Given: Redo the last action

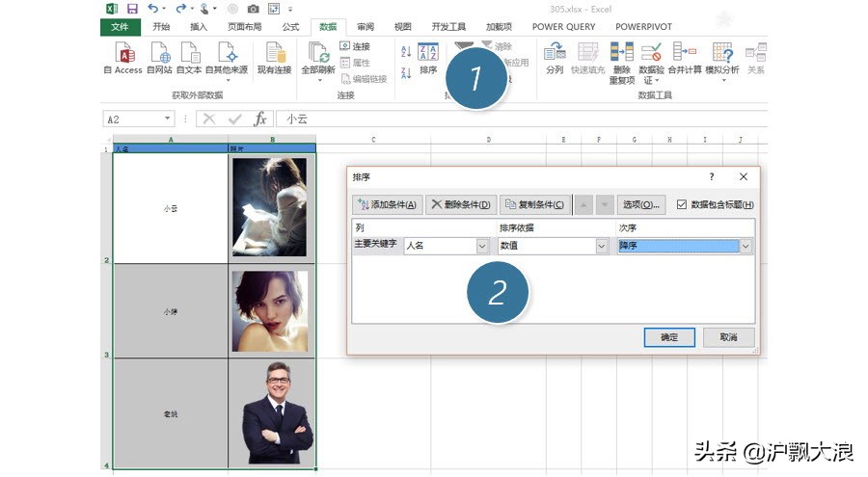Looking at the screenshot, I should pos(180,9).
